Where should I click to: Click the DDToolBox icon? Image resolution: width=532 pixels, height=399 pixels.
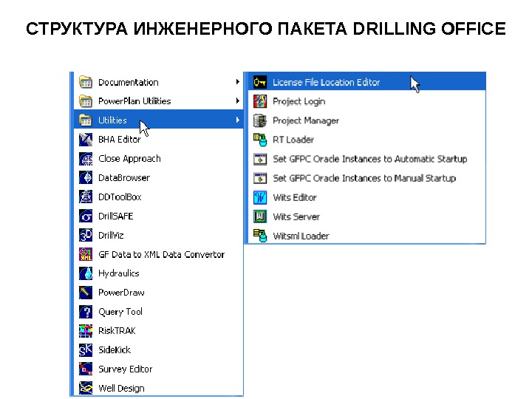click(86, 197)
